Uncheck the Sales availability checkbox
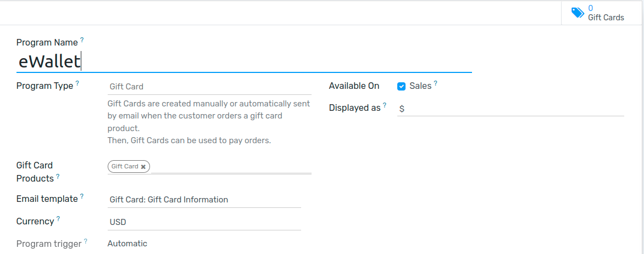The width and height of the screenshot is (644, 254). 401,86
